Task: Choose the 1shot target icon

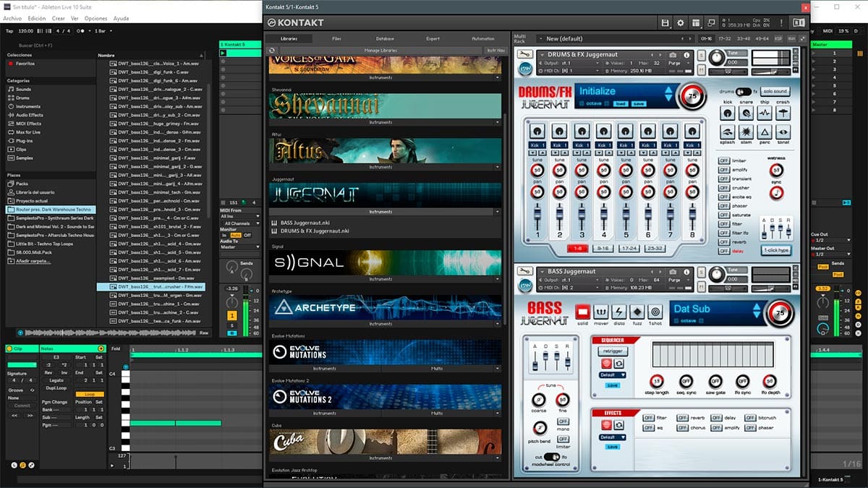Action: (x=655, y=312)
